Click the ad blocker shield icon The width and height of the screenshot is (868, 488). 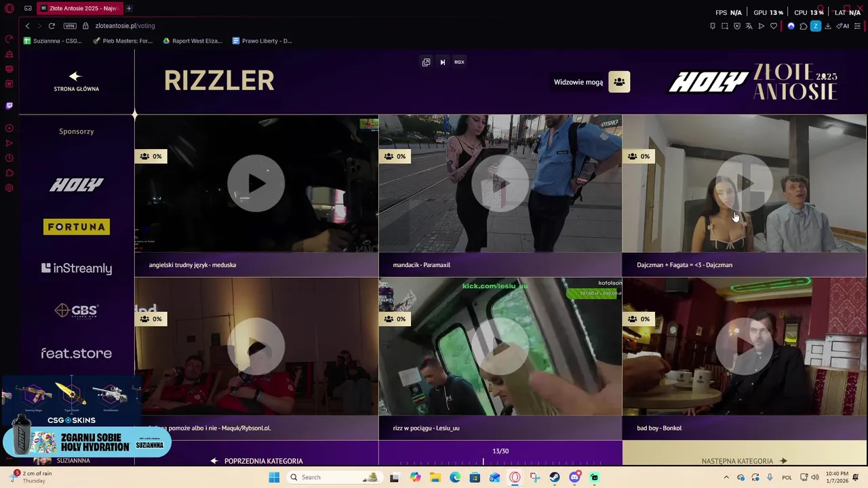(737, 26)
